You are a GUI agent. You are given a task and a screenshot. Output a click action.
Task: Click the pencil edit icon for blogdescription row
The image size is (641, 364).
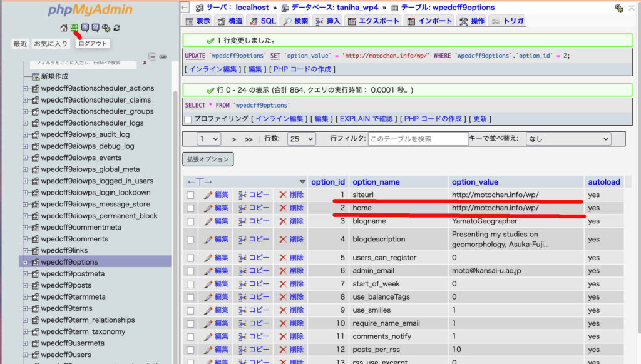[x=208, y=240]
